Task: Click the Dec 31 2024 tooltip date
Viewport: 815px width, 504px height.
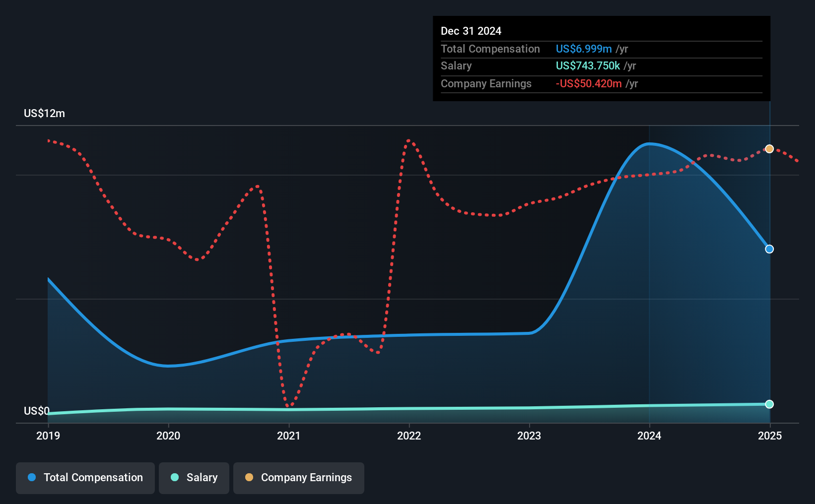Action: 471,31
